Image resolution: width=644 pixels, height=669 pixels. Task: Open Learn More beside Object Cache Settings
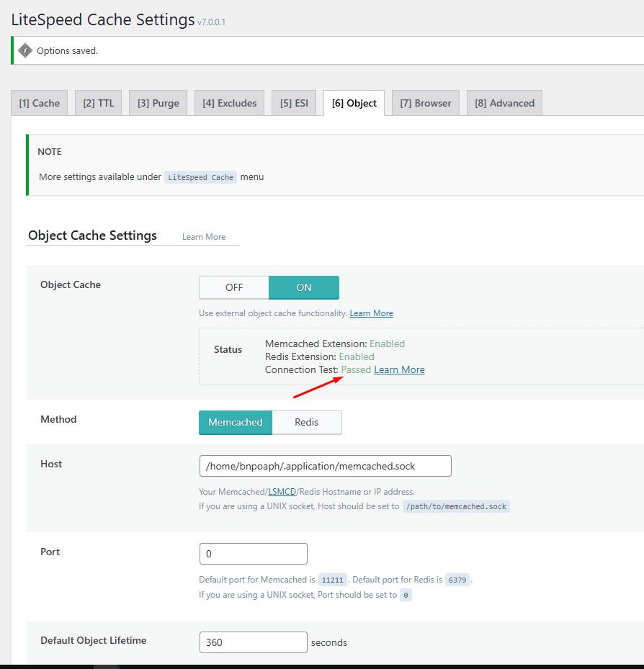pos(204,237)
